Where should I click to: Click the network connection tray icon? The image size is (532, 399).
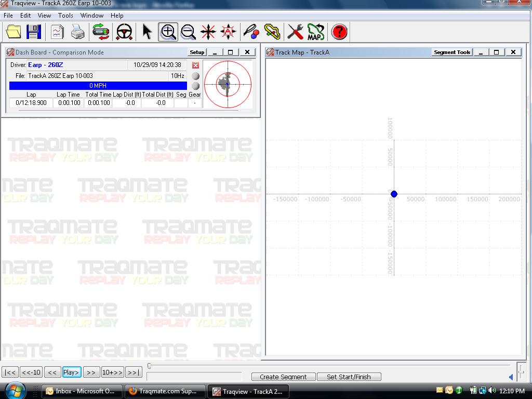[x=483, y=391]
